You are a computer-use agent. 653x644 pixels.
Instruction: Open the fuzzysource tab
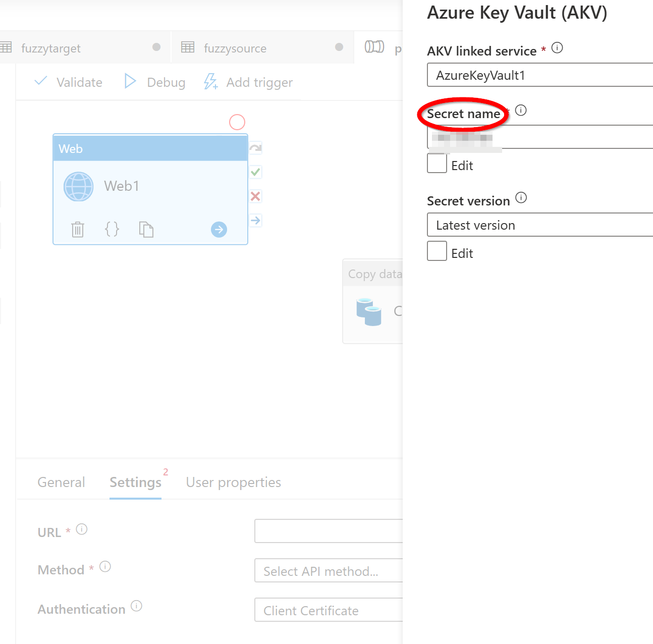pyautogui.click(x=235, y=48)
